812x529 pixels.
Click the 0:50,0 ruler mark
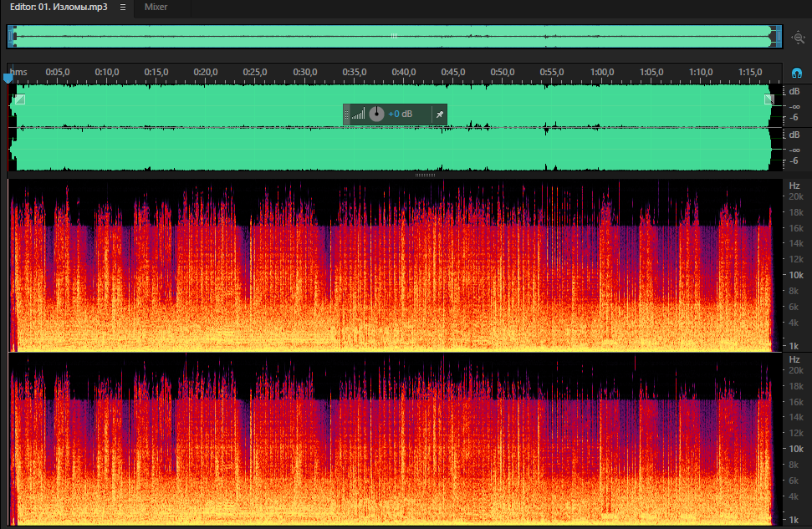(503, 72)
